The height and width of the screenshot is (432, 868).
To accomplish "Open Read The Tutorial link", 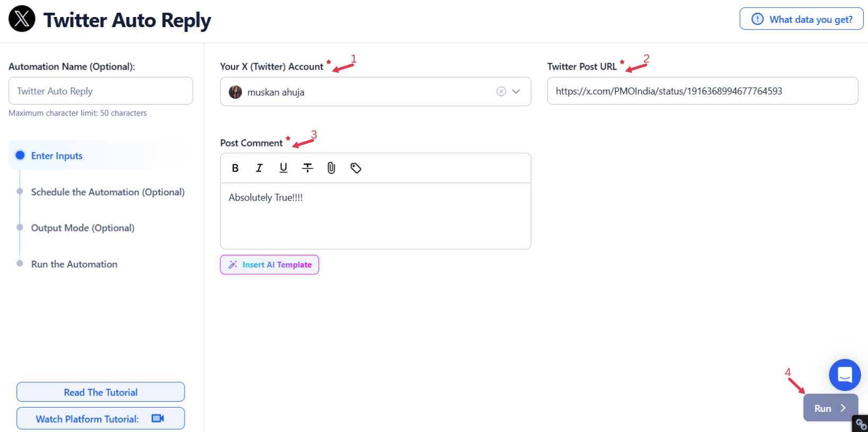I will (101, 392).
